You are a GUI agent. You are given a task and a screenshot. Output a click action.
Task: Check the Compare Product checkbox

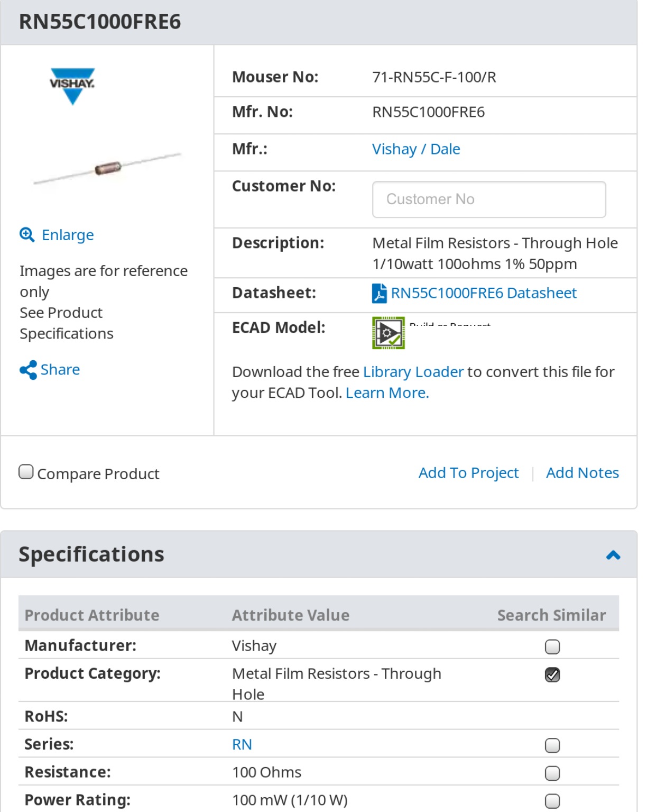(x=26, y=471)
